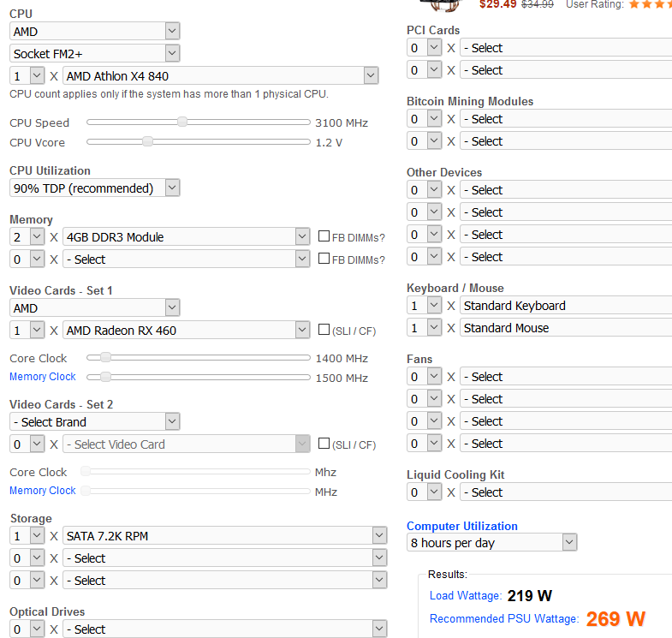This screenshot has width=672, height=638.
Task: Open the Standard Keyboard selection dropdown
Action: click(x=566, y=306)
